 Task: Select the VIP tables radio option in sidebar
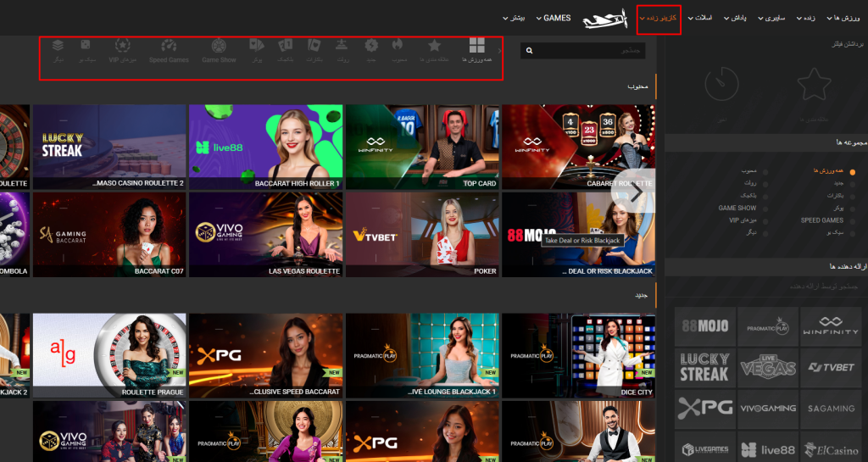[765, 221]
